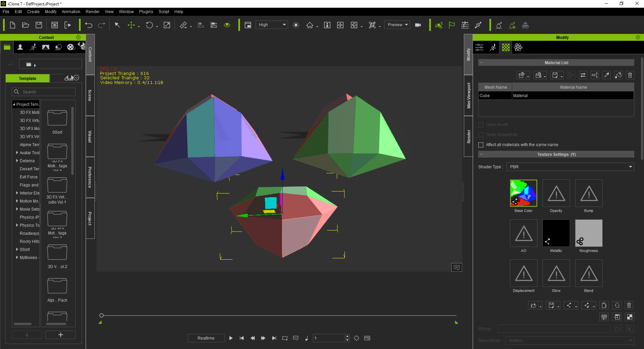
Task: Open the render quality High dropdown
Action: (272, 25)
